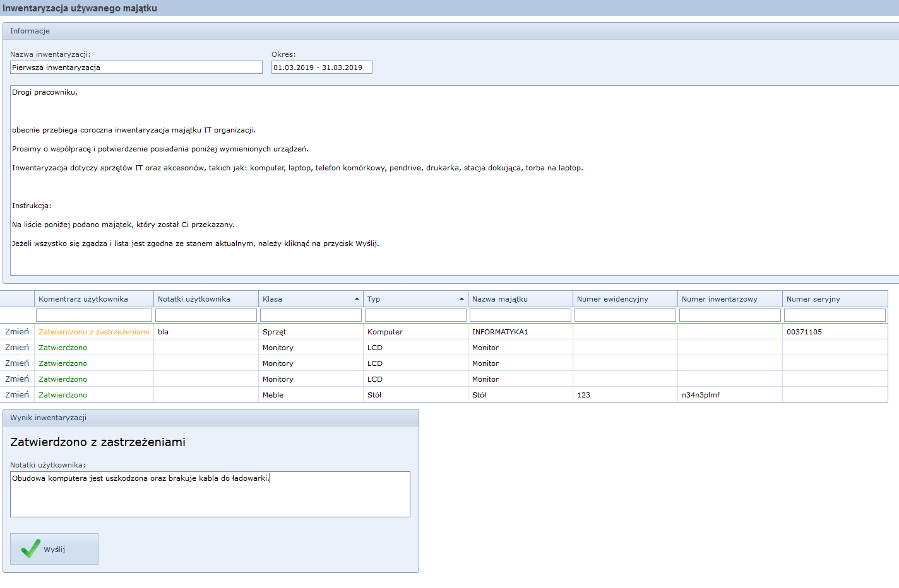
Task: Focus the Klasa filter field
Action: [311, 315]
